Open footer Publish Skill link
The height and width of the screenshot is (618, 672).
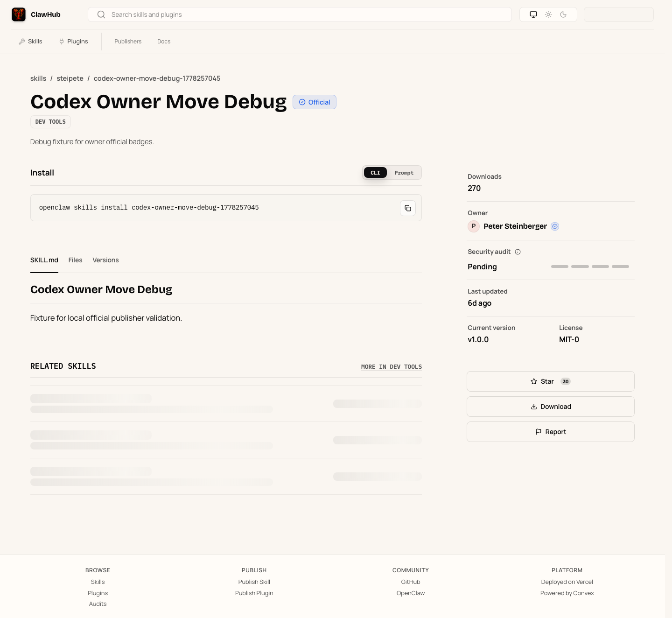pyautogui.click(x=254, y=582)
